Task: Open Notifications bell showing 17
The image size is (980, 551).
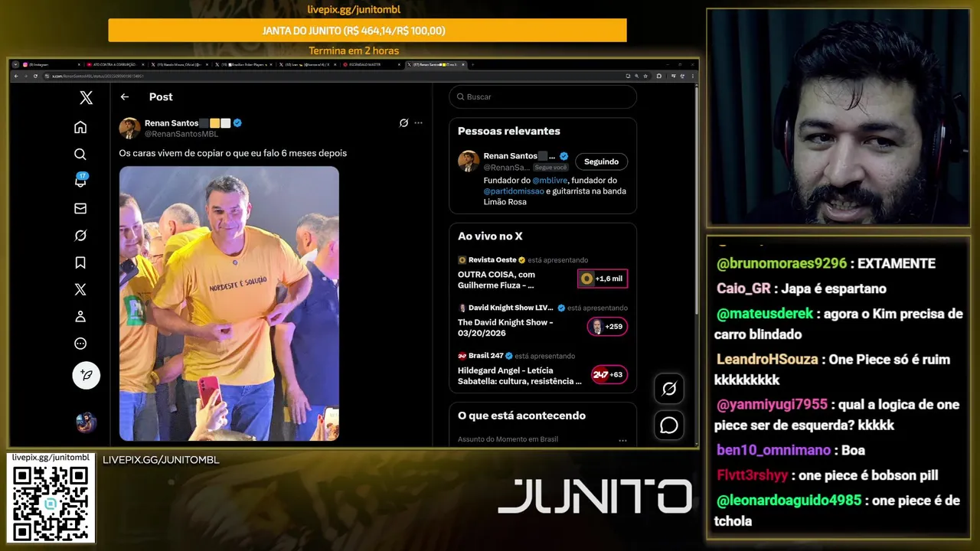Action: [80, 181]
